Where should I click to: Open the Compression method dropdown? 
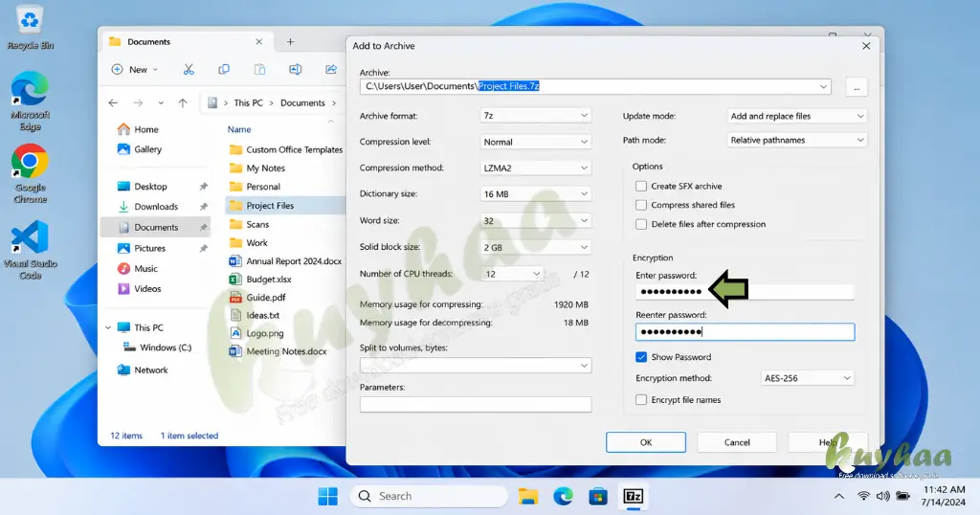tap(536, 168)
